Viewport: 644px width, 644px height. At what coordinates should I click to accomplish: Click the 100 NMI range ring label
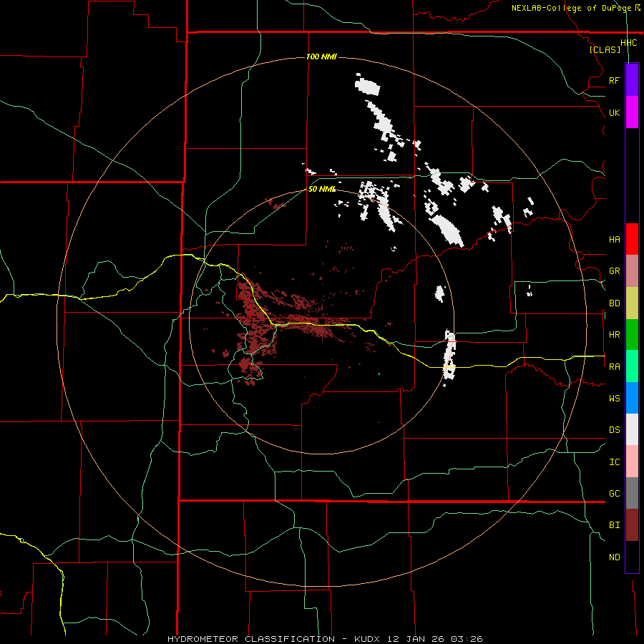[321, 57]
